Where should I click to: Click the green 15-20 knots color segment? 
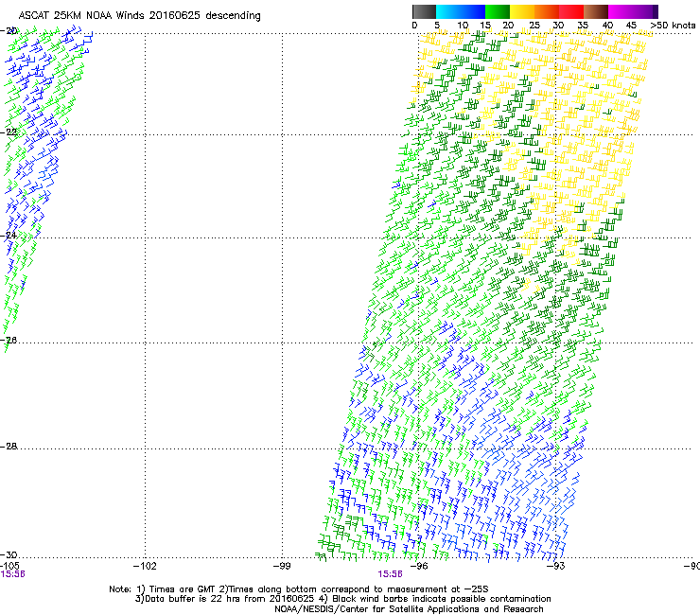[x=498, y=11]
